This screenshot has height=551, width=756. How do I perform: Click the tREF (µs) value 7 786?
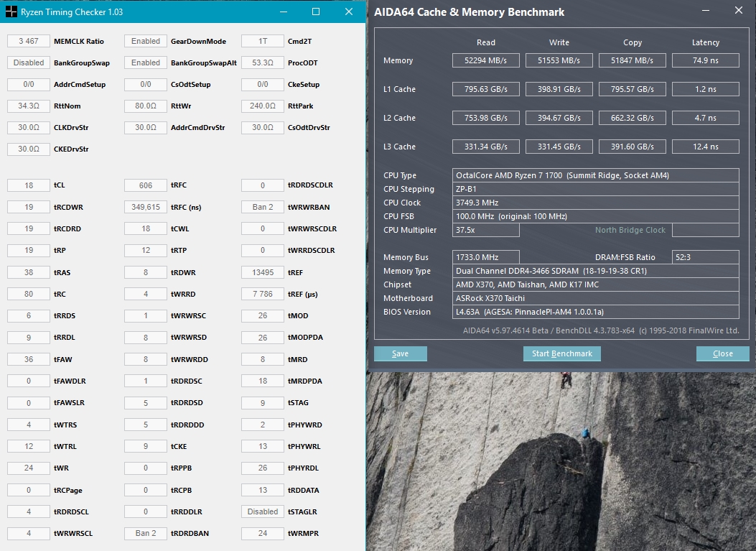pos(263,294)
